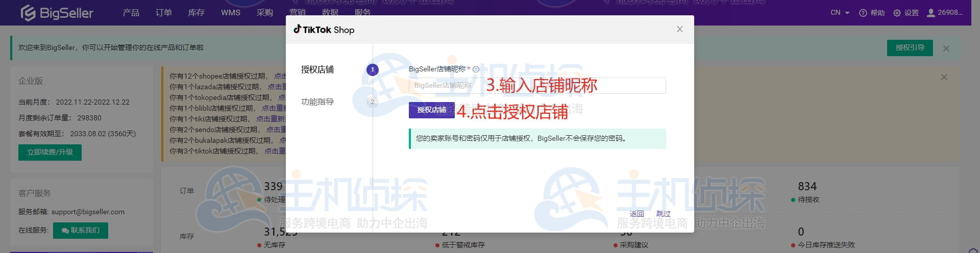Click the shopee reauthorize link

click(x=280, y=76)
